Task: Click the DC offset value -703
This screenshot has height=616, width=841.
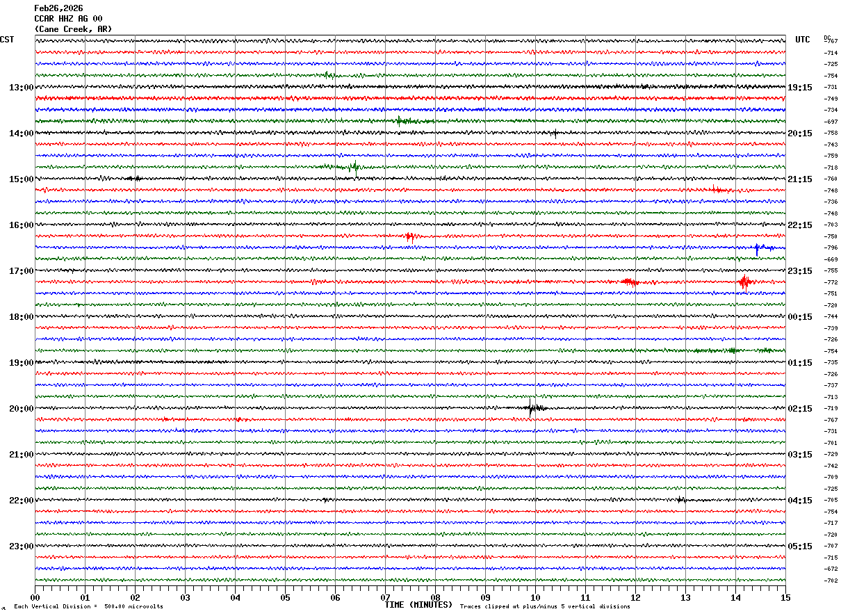Action: (x=831, y=225)
